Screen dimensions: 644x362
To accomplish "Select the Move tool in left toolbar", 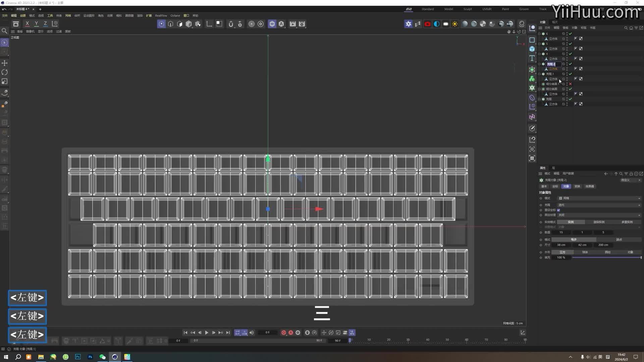I will click(5, 63).
